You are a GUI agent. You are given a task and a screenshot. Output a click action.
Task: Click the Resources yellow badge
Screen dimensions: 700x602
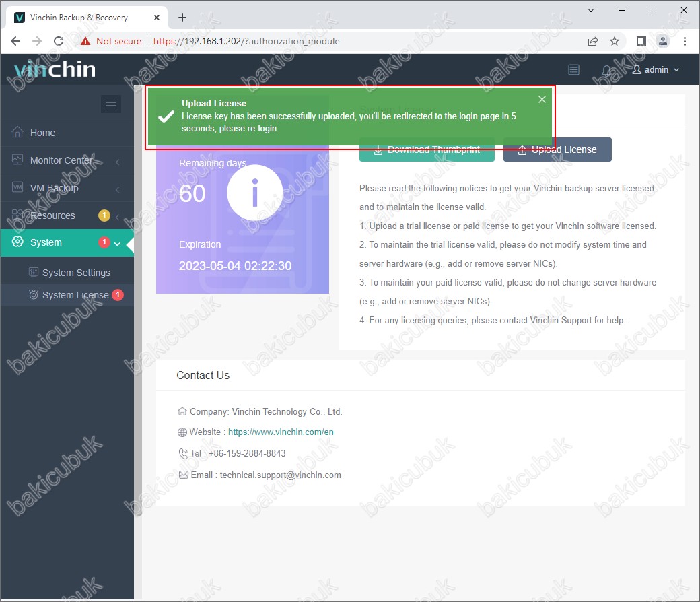tap(104, 215)
